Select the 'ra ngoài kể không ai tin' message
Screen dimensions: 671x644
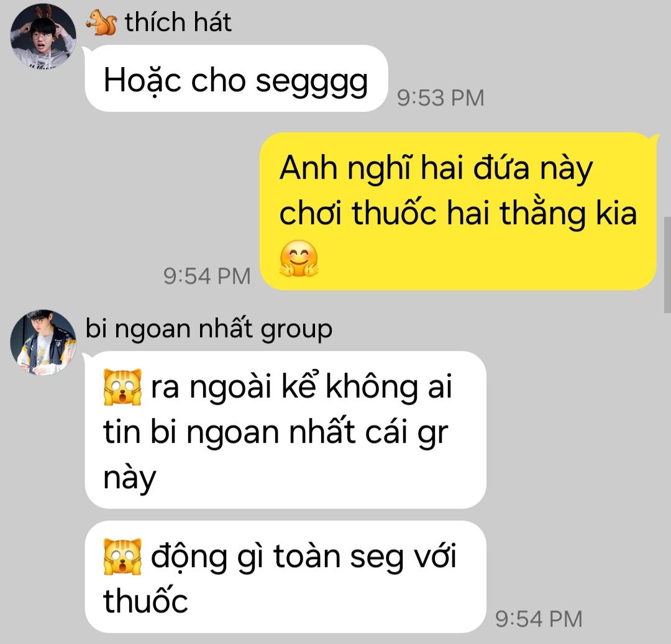pyautogui.click(x=285, y=430)
